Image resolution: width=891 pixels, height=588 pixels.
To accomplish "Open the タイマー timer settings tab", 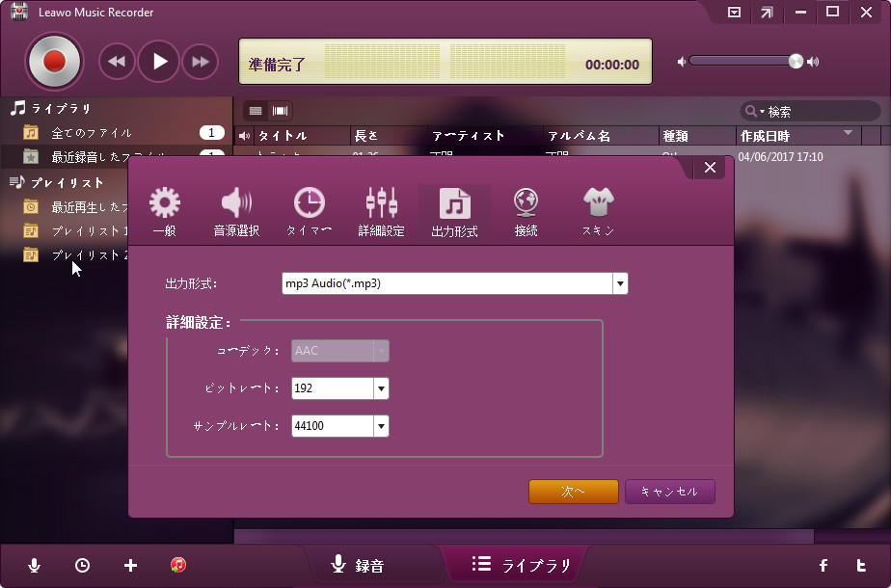I will 310,211.
